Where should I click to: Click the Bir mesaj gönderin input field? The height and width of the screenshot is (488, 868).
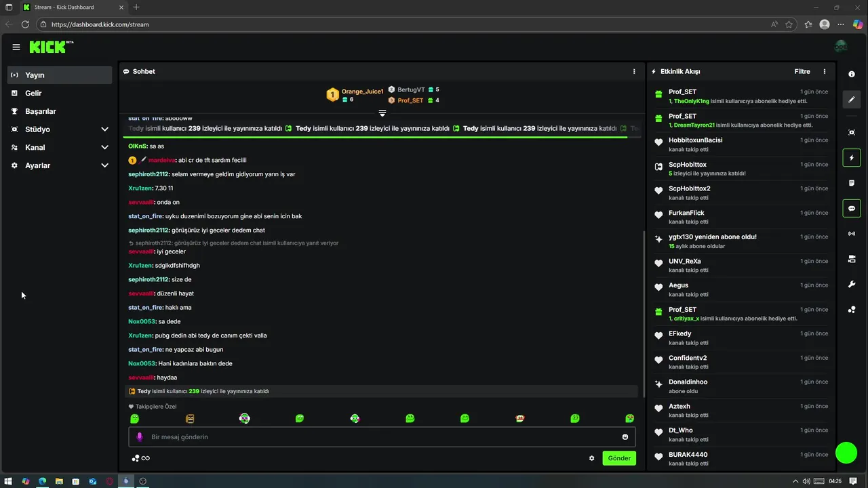pyautogui.click(x=382, y=437)
